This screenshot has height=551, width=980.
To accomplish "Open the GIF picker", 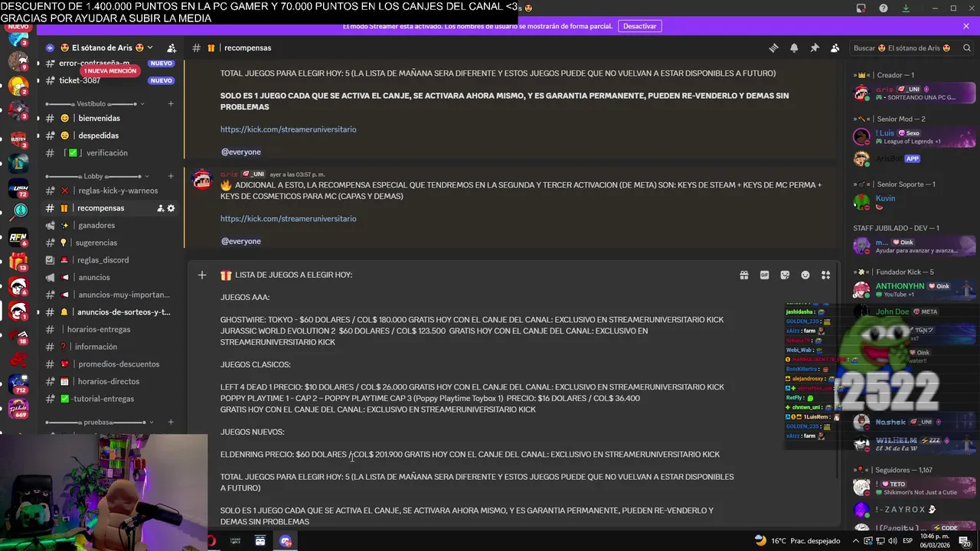I will [764, 275].
